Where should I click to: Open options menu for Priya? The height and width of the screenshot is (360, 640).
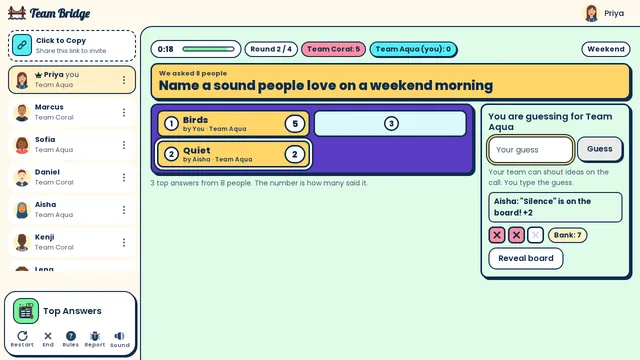[x=124, y=80]
